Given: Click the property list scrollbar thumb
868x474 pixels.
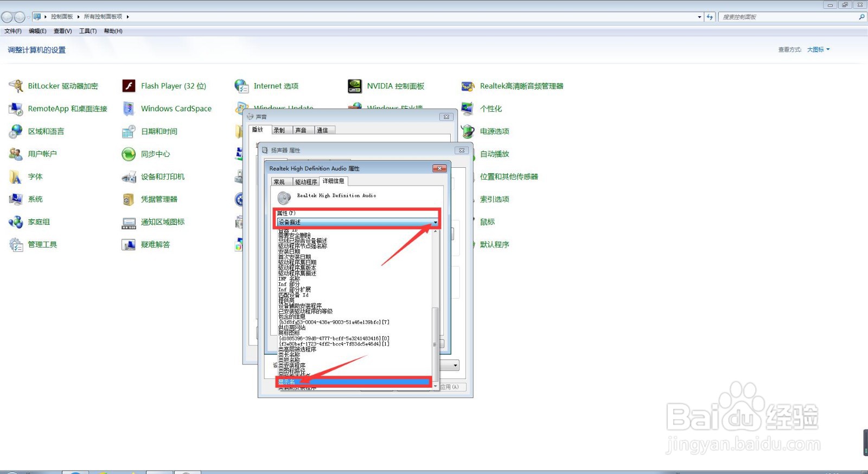Looking at the screenshot, I should [435, 344].
